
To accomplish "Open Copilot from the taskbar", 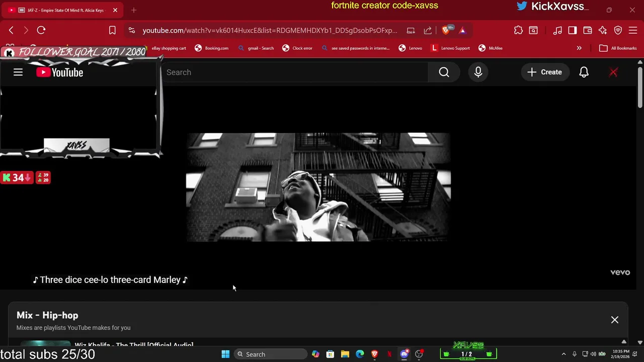I will click(315, 354).
